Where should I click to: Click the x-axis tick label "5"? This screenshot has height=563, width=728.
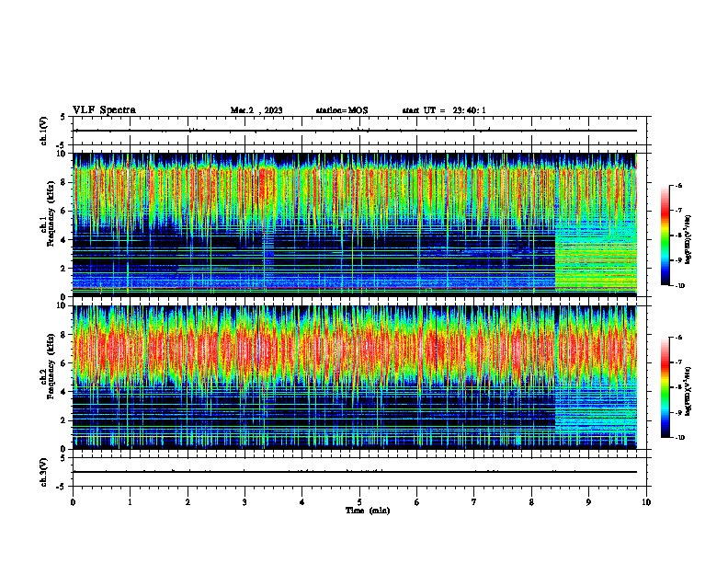click(x=359, y=502)
